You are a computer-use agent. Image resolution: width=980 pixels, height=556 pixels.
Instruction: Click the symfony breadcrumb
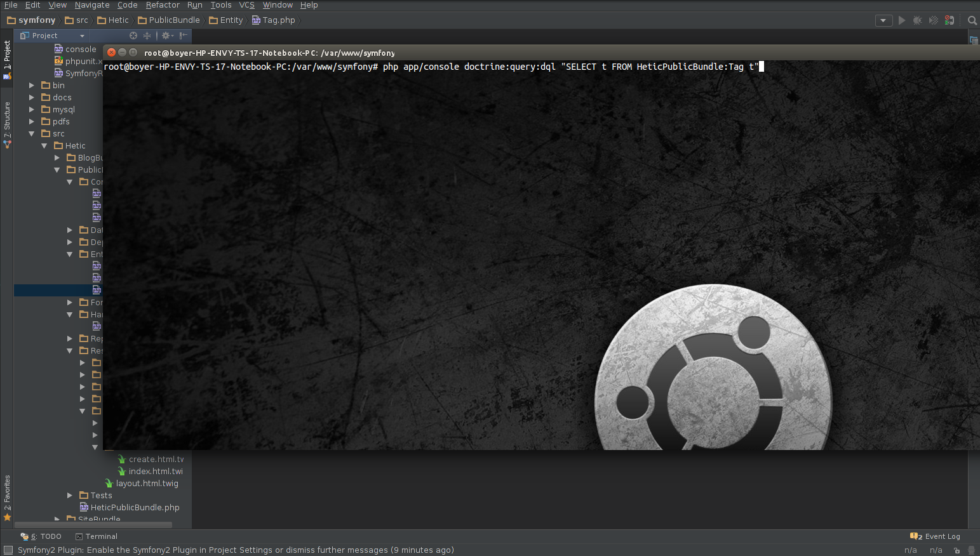pos(31,20)
